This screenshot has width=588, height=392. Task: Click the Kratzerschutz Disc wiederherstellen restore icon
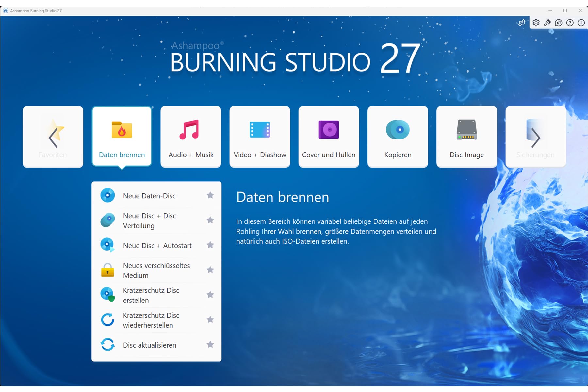(107, 319)
